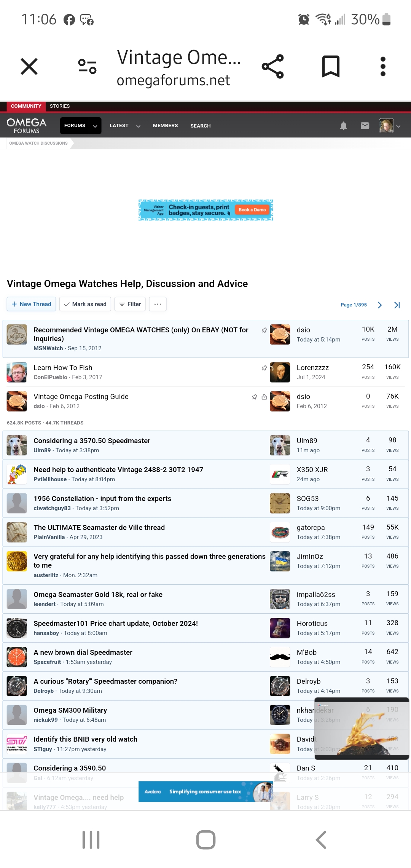
Task: Close the browser custom tab
Action: point(29,67)
